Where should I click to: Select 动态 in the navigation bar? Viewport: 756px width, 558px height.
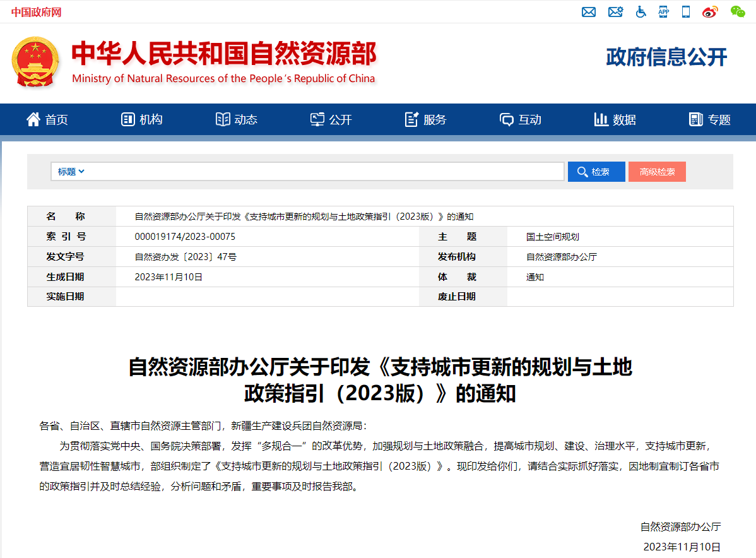point(237,119)
